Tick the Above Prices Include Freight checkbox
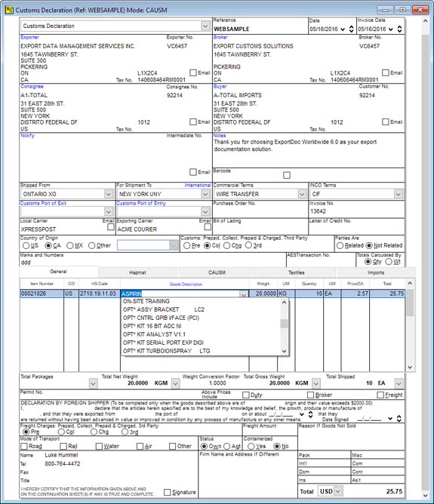The width and height of the screenshot is (434, 504). point(380,395)
